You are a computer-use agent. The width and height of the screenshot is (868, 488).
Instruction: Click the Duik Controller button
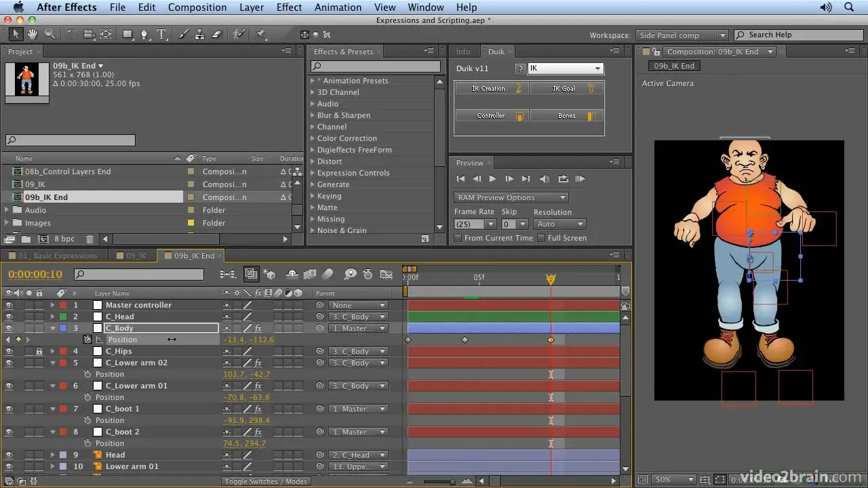pyautogui.click(x=492, y=116)
